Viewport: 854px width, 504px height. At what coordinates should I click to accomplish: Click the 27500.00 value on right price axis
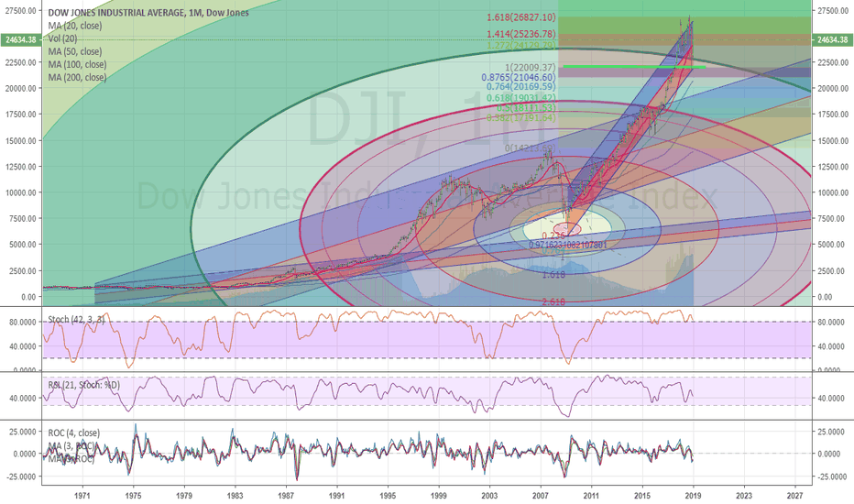(833, 10)
